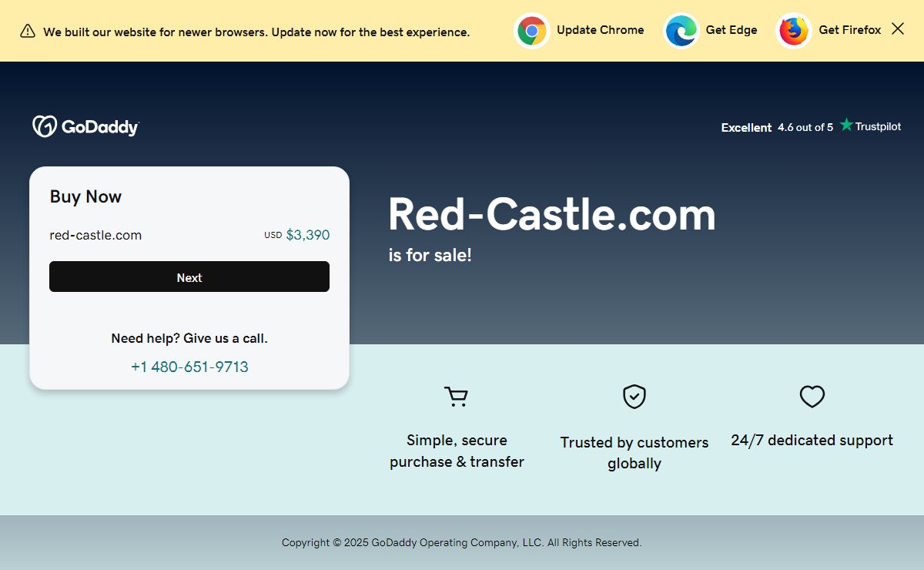Image resolution: width=924 pixels, height=570 pixels.
Task: Click the red-castle.com domain name in card
Action: pos(95,235)
